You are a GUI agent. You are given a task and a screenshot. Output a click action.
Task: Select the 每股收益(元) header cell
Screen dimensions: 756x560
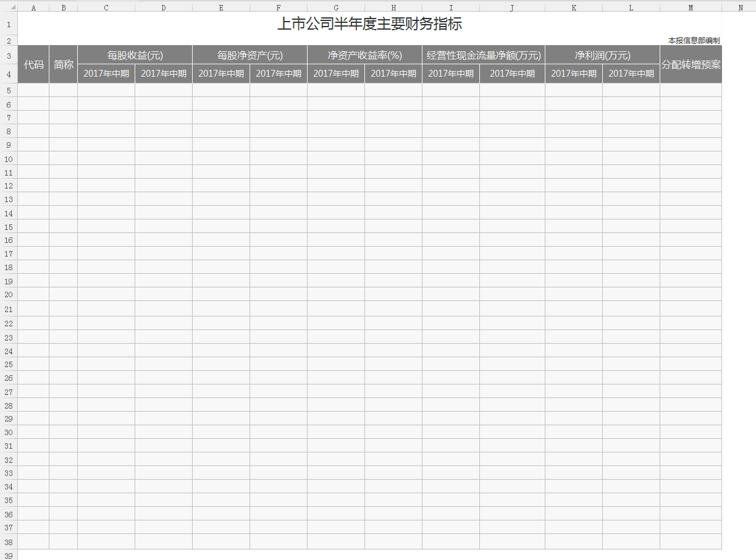pos(135,55)
